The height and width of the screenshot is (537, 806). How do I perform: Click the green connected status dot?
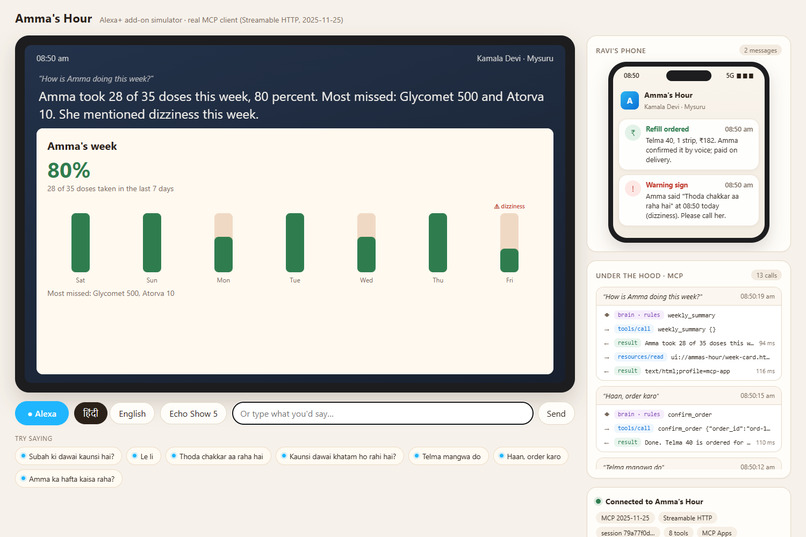point(598,501)
